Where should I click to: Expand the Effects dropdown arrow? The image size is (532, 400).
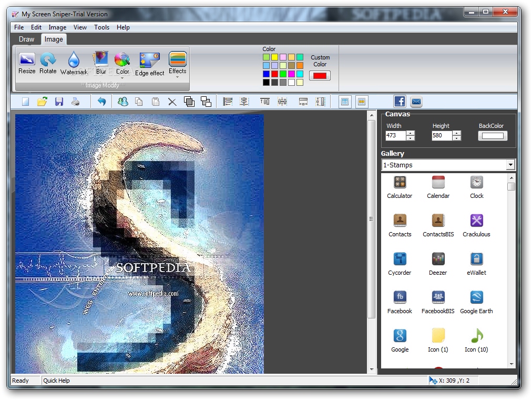(x=178, y=77)
